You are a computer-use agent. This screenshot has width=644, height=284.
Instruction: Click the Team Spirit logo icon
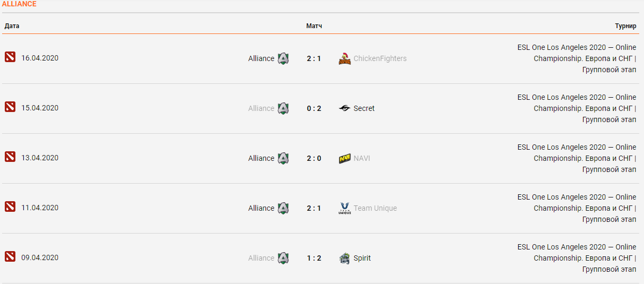(x=345, y=258)
